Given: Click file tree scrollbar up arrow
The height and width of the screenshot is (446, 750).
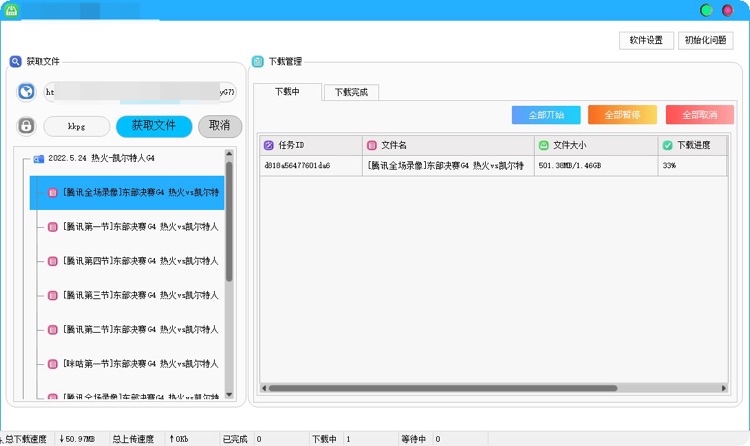Looking at the screenshot, I should tap(229, 154).
